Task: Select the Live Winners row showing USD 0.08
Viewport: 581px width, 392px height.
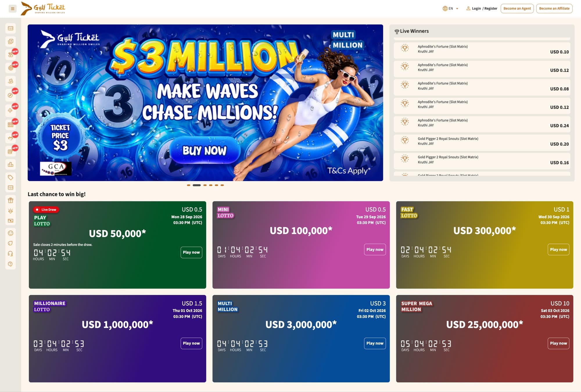Action: point(482,87)
